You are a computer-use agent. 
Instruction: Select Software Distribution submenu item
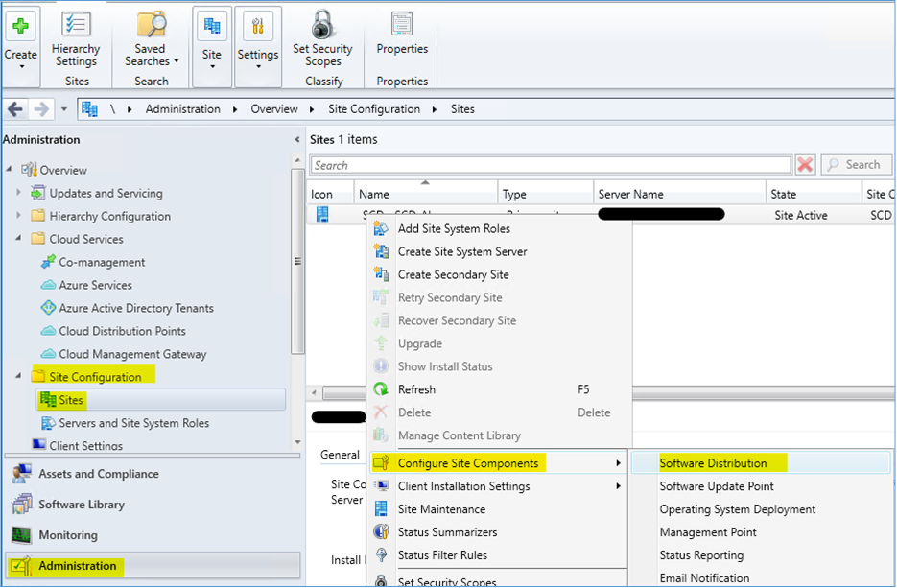761,462
